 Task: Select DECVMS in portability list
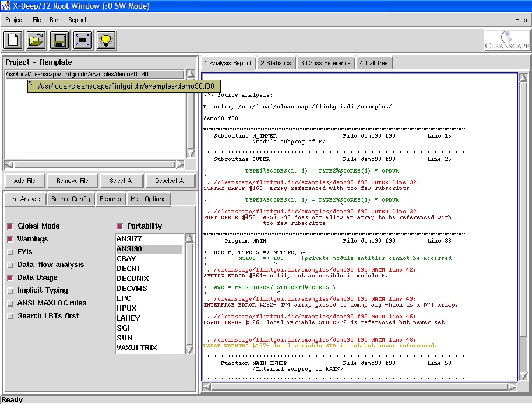coord(149,288)
